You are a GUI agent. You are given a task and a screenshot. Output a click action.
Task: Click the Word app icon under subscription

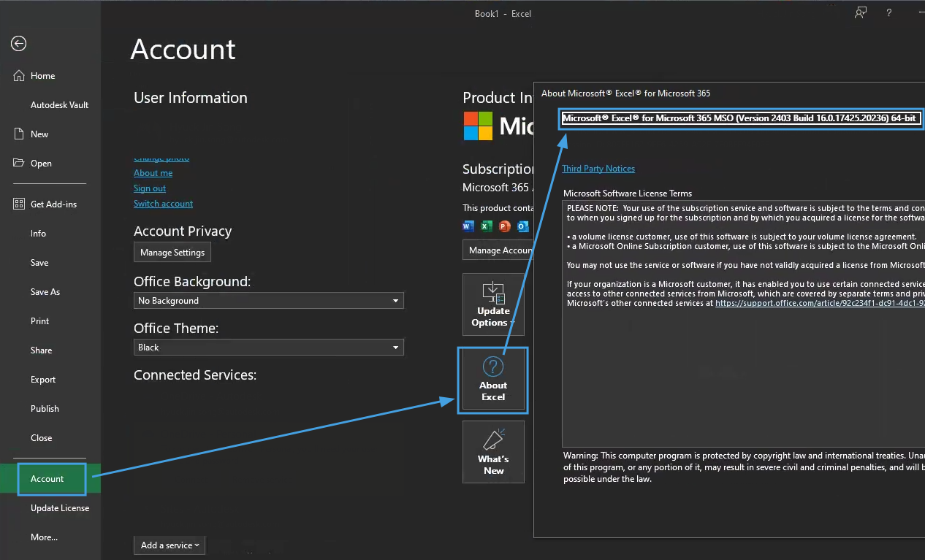[469, 226]
